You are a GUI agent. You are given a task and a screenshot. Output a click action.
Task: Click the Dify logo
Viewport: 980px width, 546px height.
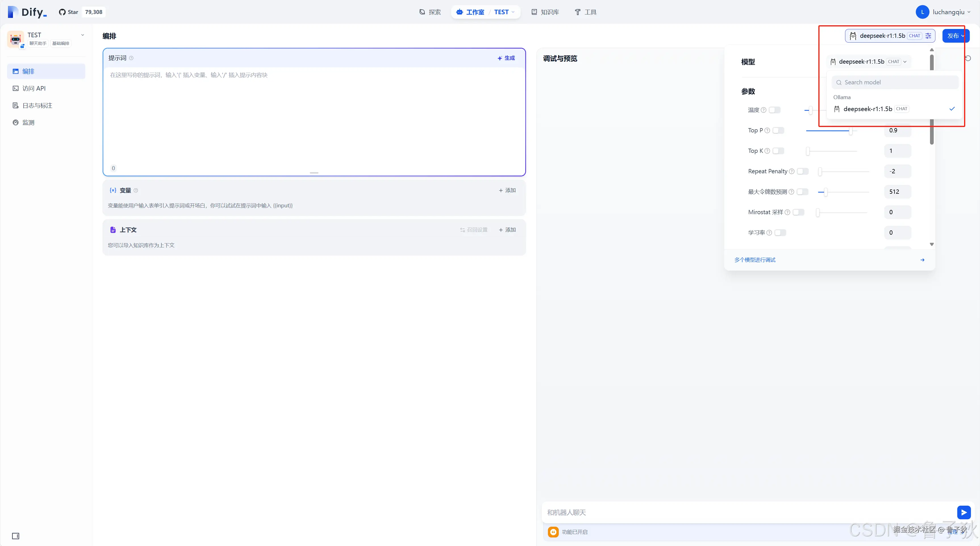27,12
